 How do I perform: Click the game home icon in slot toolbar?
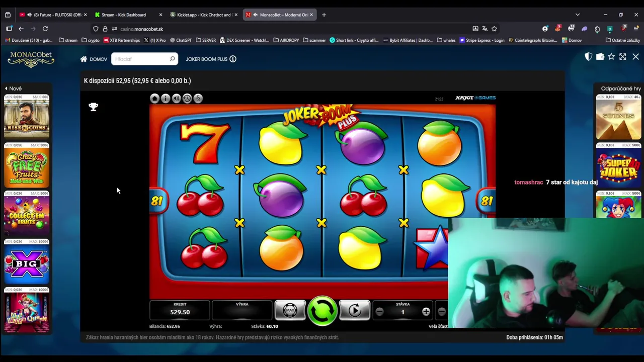pyautogui.click(x=154, y=99)
